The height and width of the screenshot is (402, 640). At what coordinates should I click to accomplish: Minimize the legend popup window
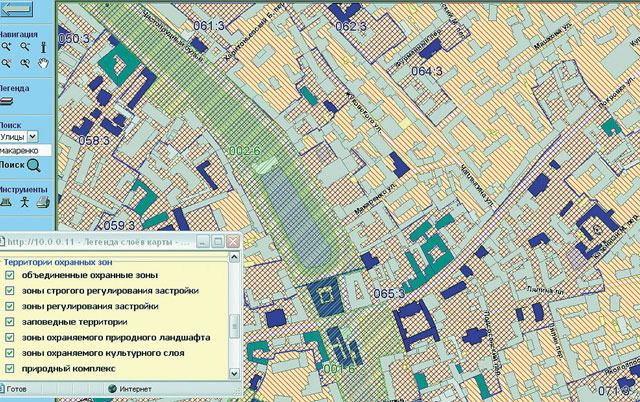click(203, 241)
